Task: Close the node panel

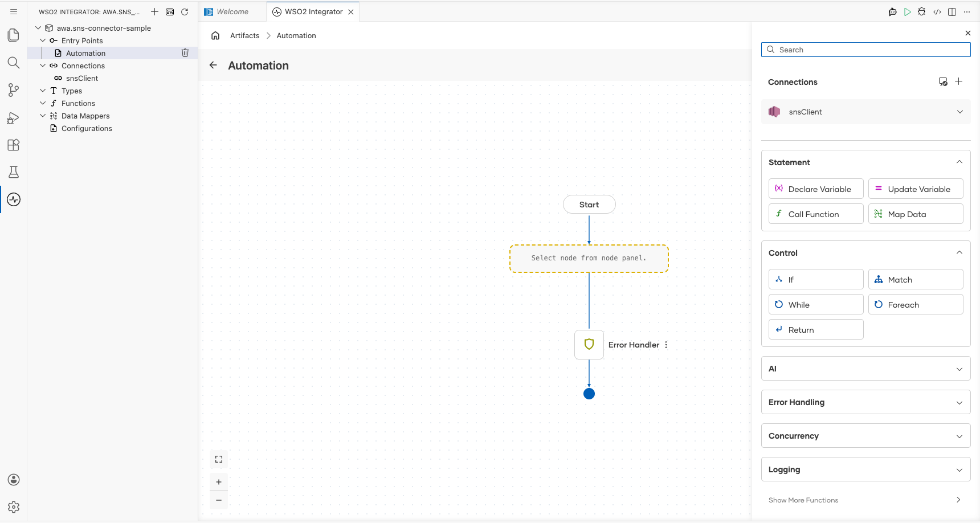Action: click(968, 33)
